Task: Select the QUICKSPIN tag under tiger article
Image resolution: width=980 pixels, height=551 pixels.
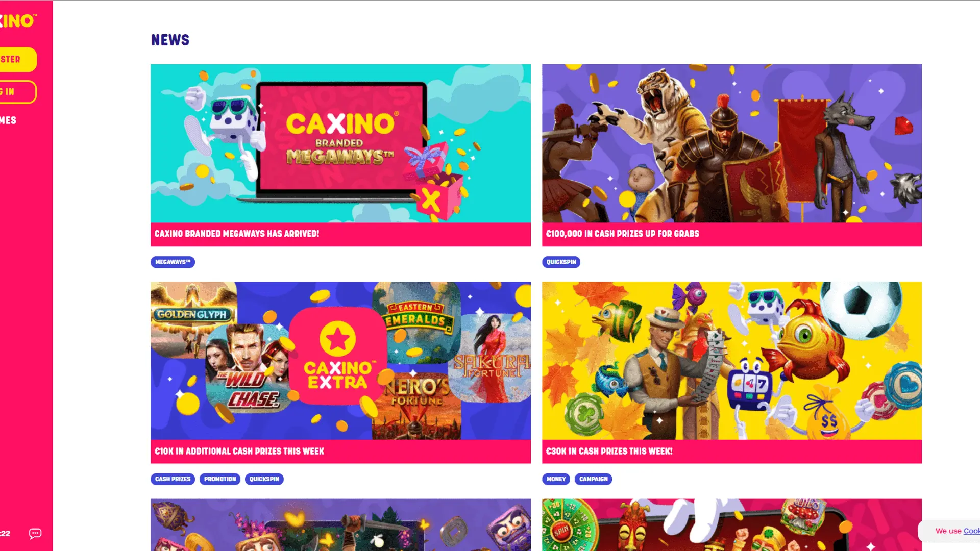Action: [x=561, y=262]
